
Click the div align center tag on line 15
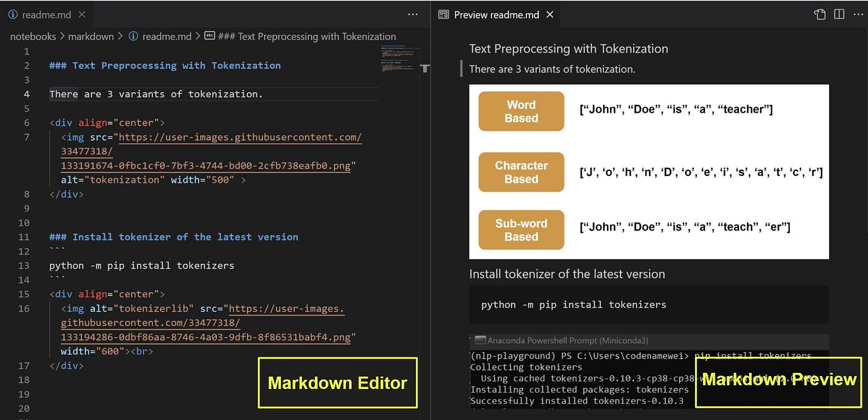(107, 294)
